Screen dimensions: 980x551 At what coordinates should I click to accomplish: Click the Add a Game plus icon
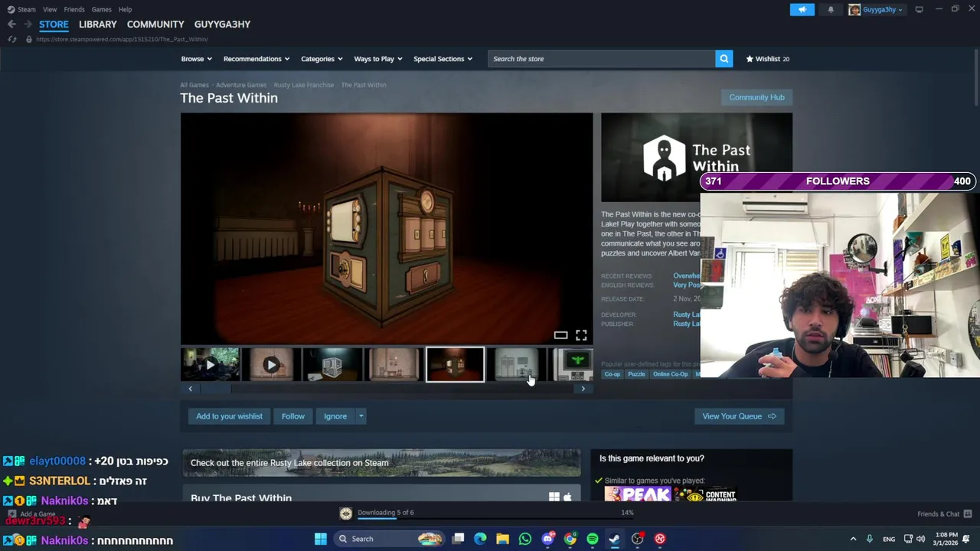[x=11, y=514]
